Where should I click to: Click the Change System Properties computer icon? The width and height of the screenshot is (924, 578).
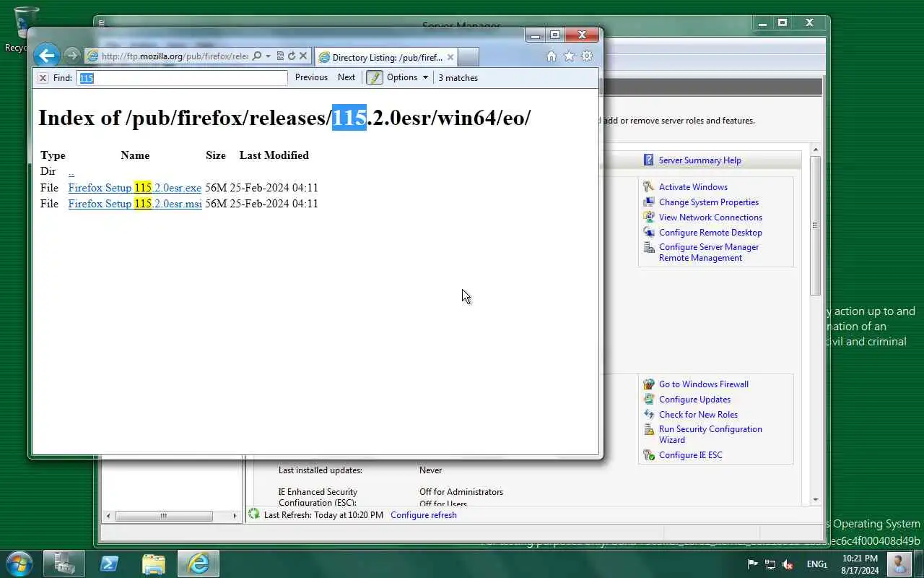pos(648,202)
